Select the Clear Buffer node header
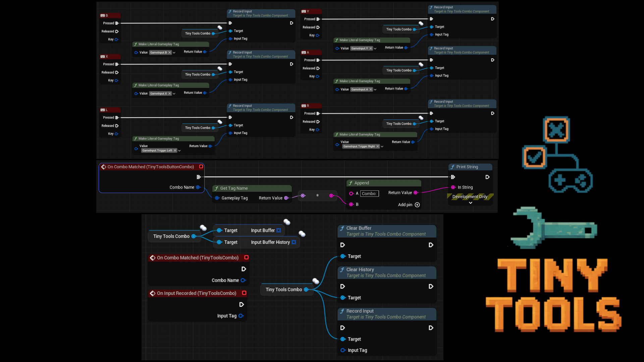This screenshot has height=362, width=644. pyautogui.click(x=387, y=231)
